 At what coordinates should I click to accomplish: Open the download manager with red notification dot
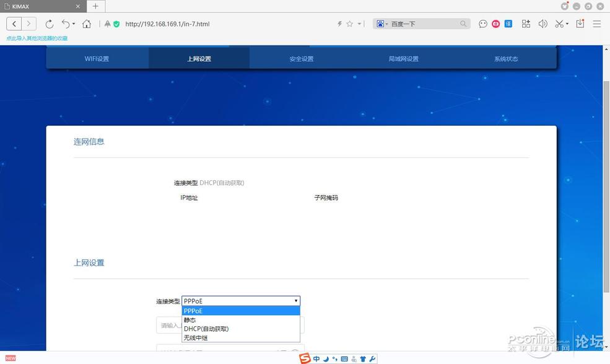[579, 24]
